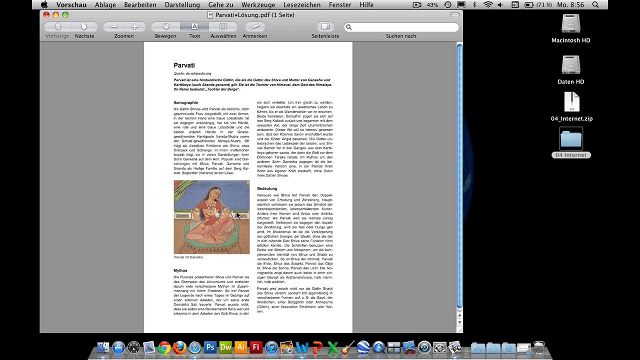Select the Bewegen hand tool
The image size is (640, 360).
tap(166, 27)
